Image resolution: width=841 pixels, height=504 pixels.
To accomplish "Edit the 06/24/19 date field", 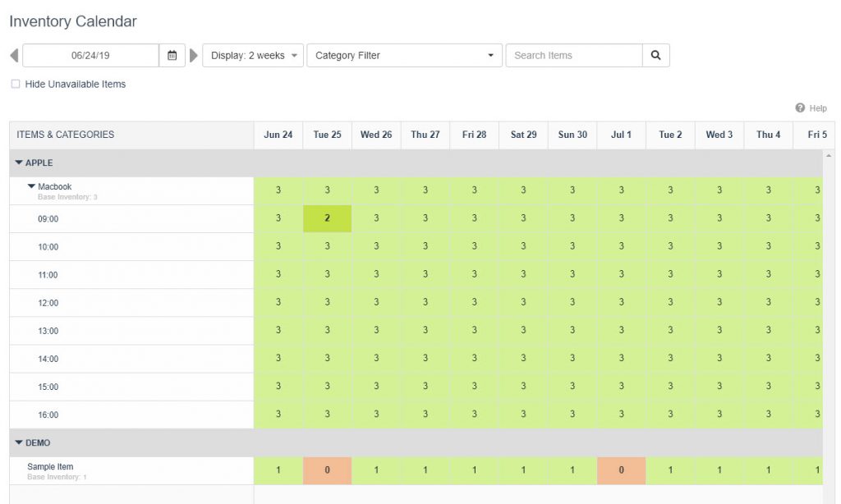I will [x=90, y=55].
